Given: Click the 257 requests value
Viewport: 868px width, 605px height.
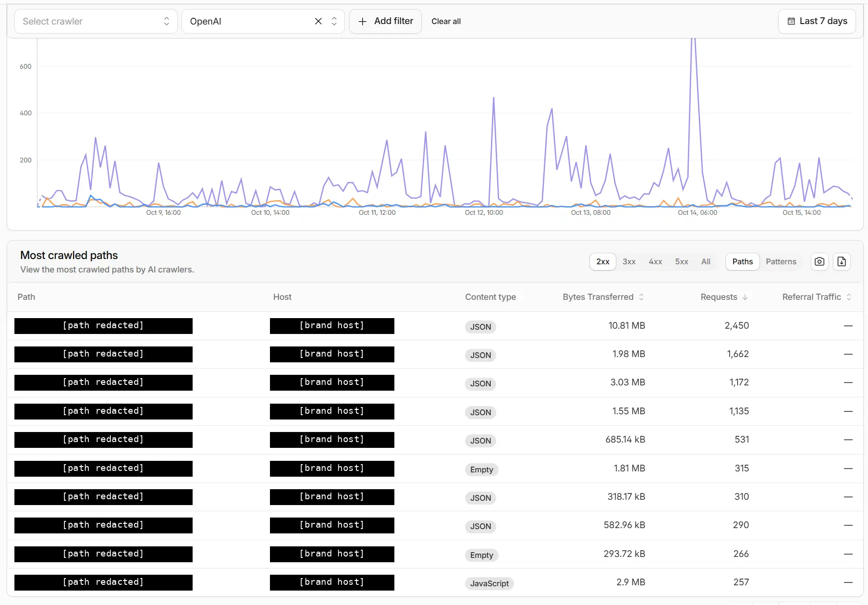Looking at the screenshot, I should click(x=741, y=582).
